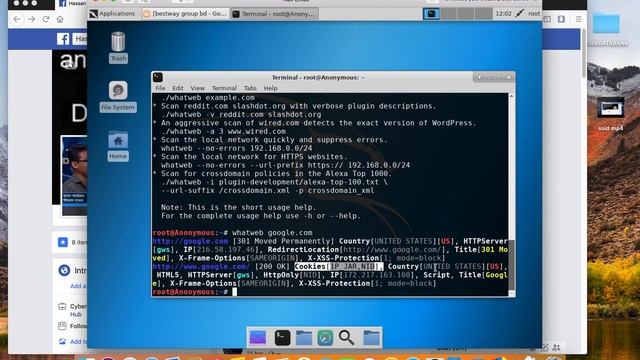Switch to bestway group bd browser taskbar item

tap(184, 13)
